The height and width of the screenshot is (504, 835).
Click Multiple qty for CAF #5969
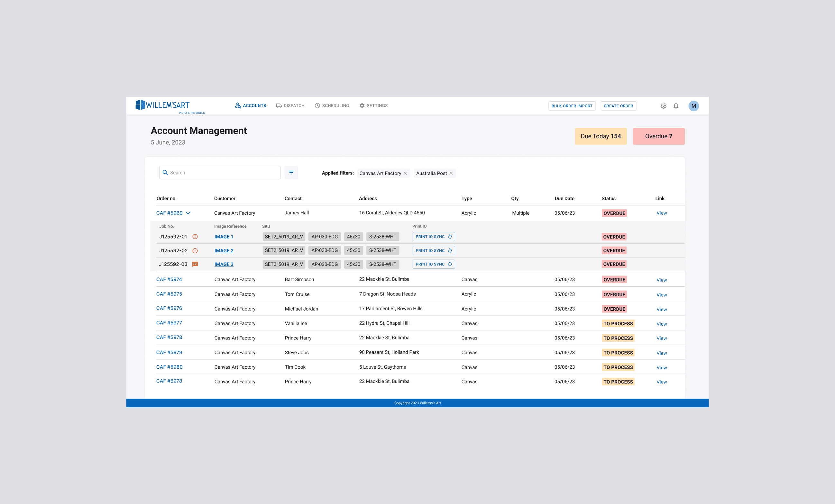[520, 213]
